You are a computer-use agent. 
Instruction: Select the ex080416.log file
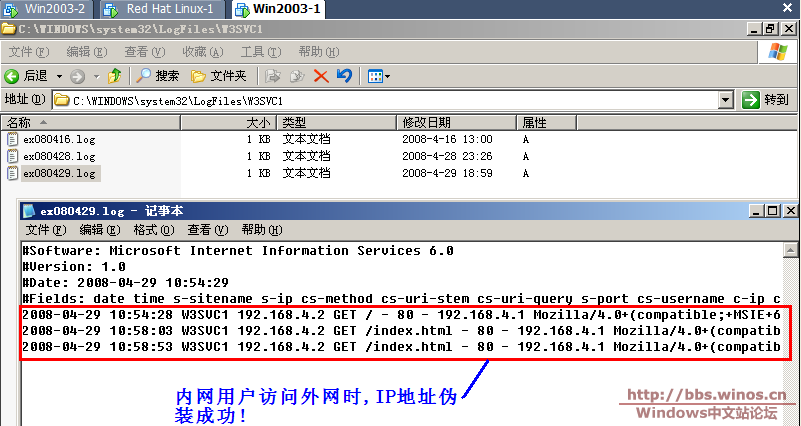pos(59,139)
